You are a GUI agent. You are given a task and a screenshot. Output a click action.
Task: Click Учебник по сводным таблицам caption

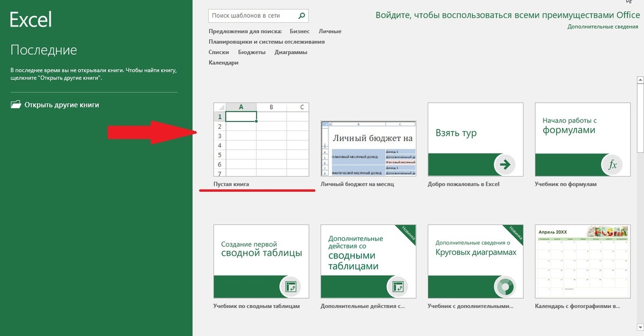click(x=257, y=306)
